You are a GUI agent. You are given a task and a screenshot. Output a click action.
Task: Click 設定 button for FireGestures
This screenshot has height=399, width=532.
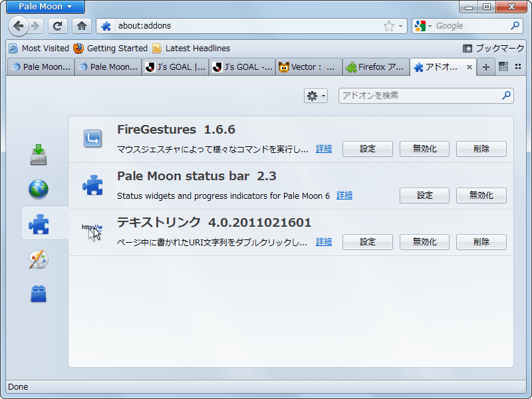(x=368, y=149)
